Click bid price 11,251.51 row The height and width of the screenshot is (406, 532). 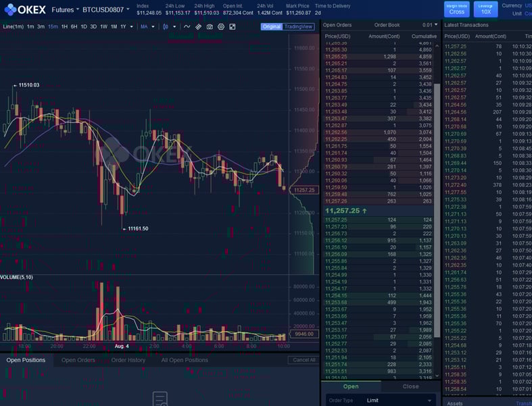(378, 372)
